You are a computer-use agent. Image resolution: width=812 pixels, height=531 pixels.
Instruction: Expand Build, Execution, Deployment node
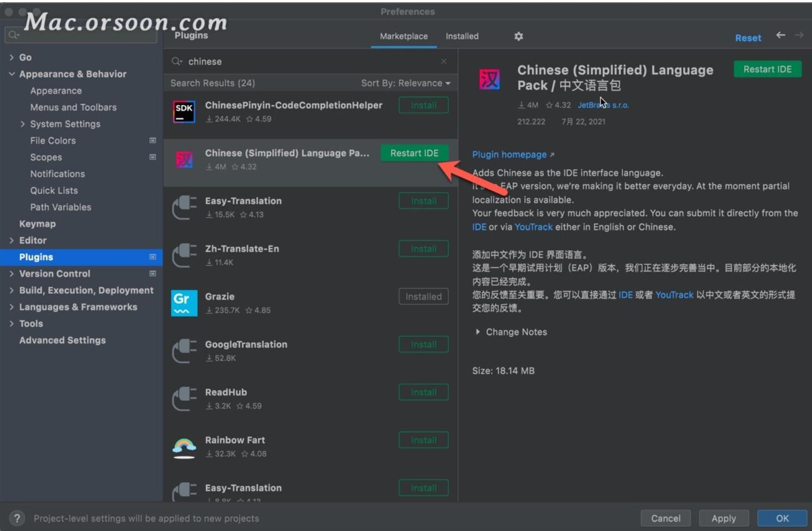[11, 290]
